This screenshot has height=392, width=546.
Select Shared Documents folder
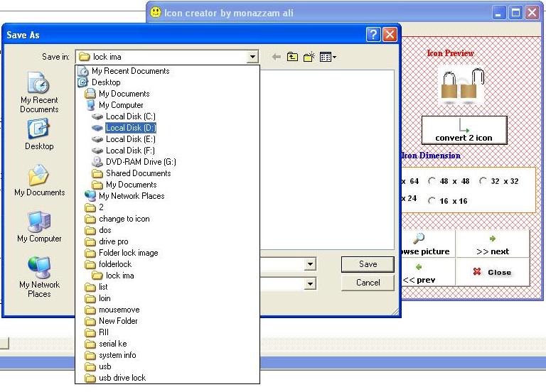168,173
